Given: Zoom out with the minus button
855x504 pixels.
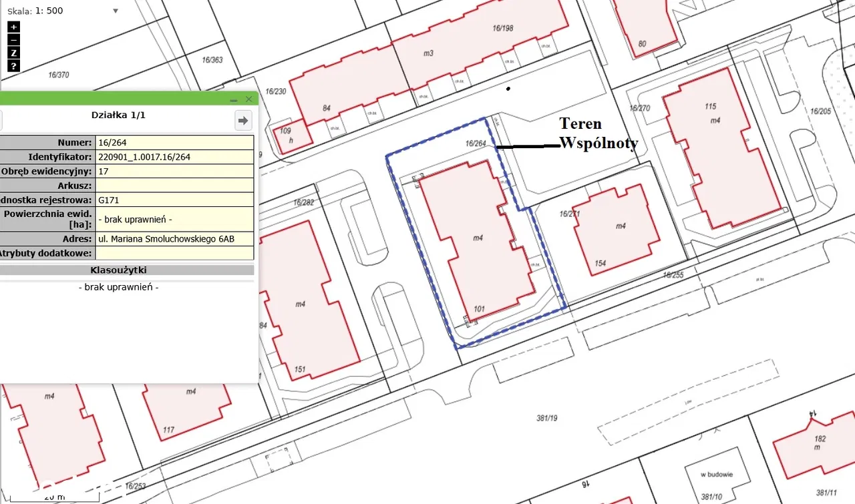Looking at the screenshot, I should click(x=13, y=40).
